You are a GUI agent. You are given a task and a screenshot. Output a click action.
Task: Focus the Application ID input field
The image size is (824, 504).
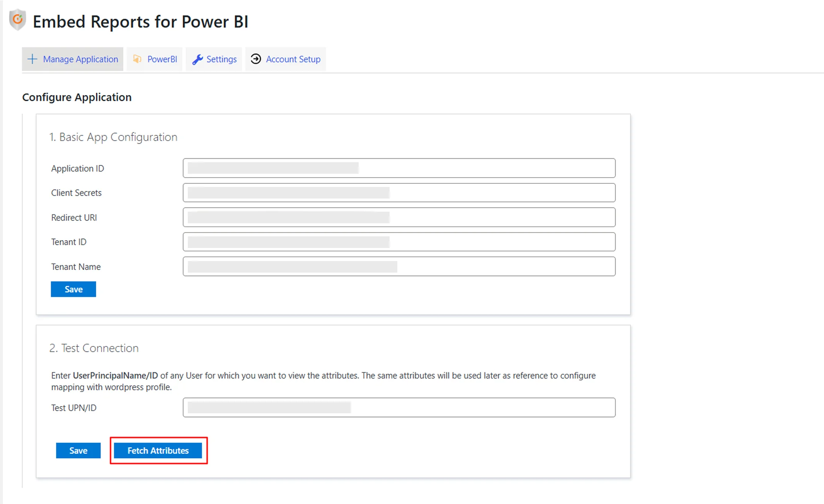click(x=399, y=168)
